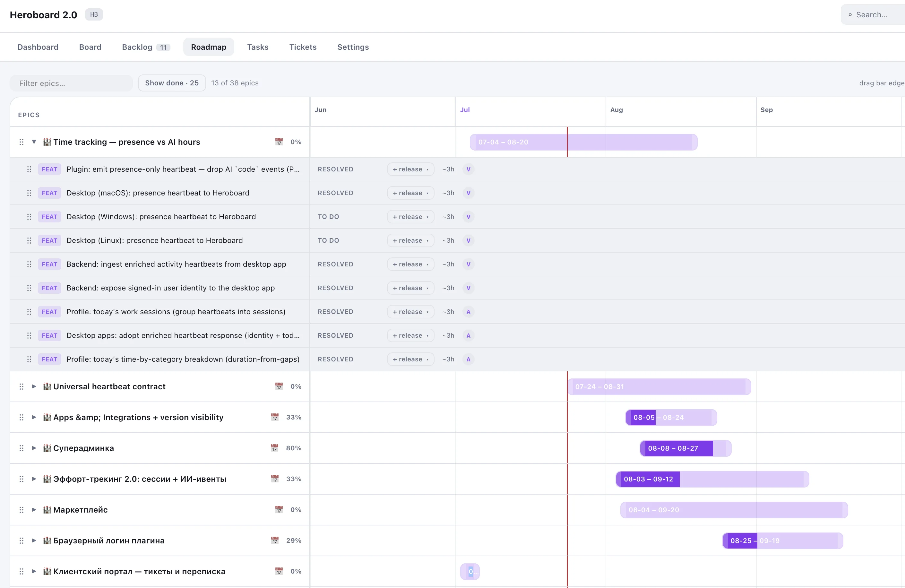Open release dropdown for Desktop (macOS) task
Image resolution: width=905 pixels, height=588 pixels.
411,193
